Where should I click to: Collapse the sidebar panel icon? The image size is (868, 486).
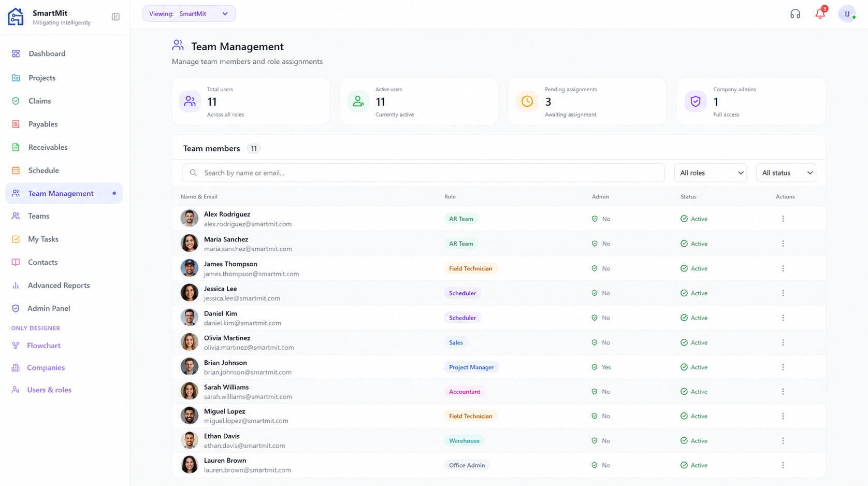coord(115,17)
